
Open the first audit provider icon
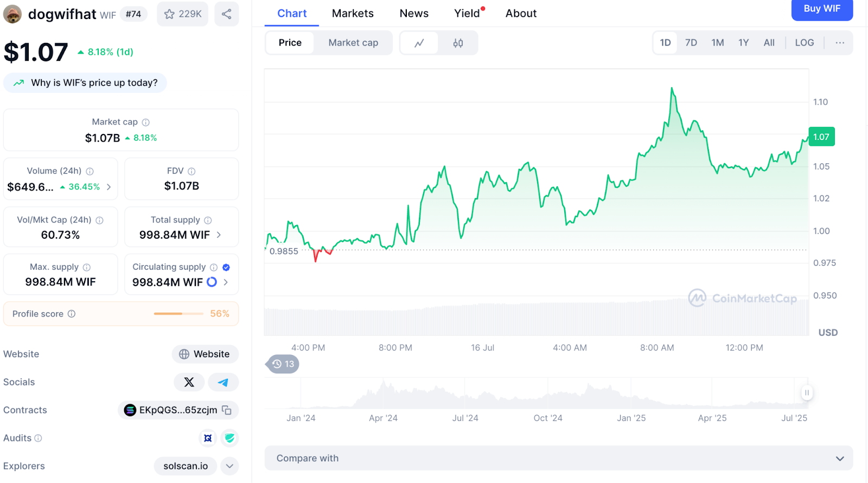coord(208,438)
